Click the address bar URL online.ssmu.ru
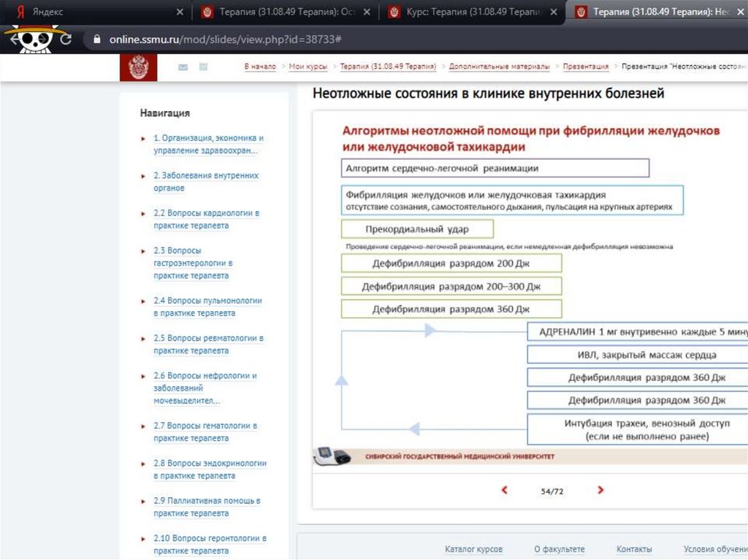This screenshot has width=748, height=560. 225,39
